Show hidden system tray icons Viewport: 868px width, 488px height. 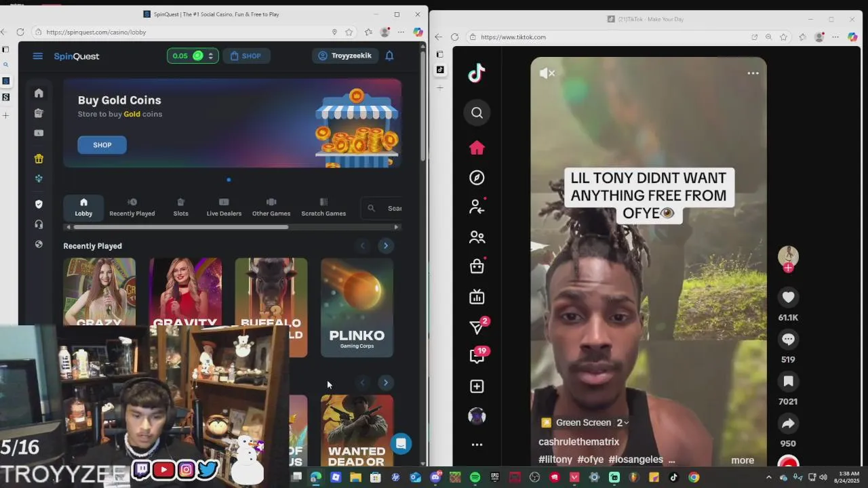[x=768, y=477]
